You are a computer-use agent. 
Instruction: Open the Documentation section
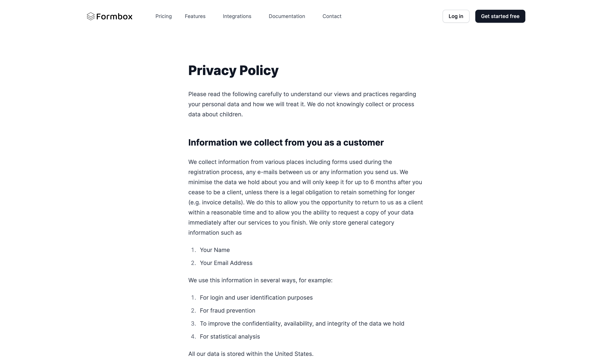[287, 16]
